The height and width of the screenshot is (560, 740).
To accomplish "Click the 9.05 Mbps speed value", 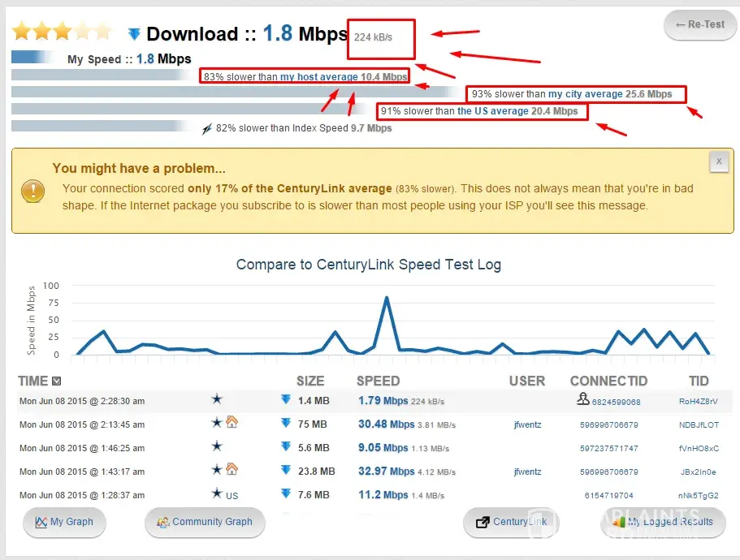I will pos(383,448).
